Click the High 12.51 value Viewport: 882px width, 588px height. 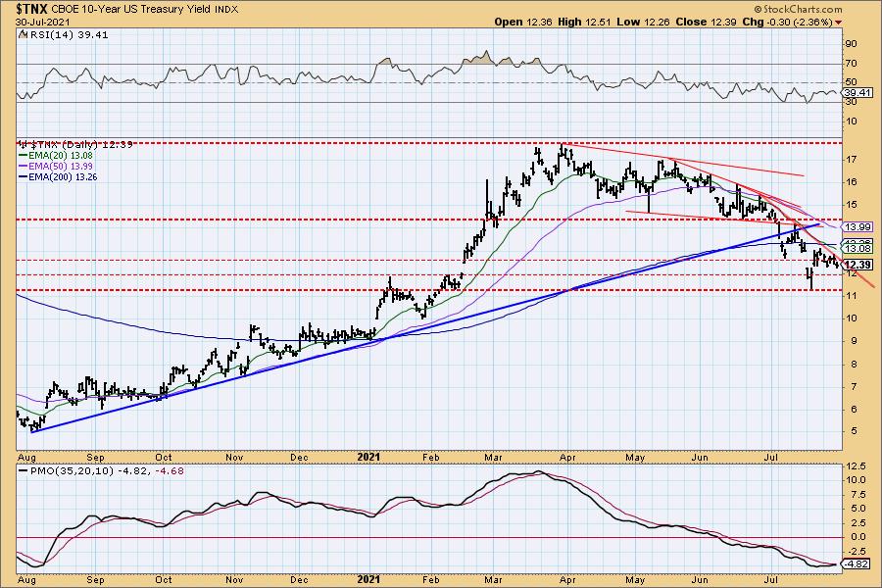[x=584, y=22]
